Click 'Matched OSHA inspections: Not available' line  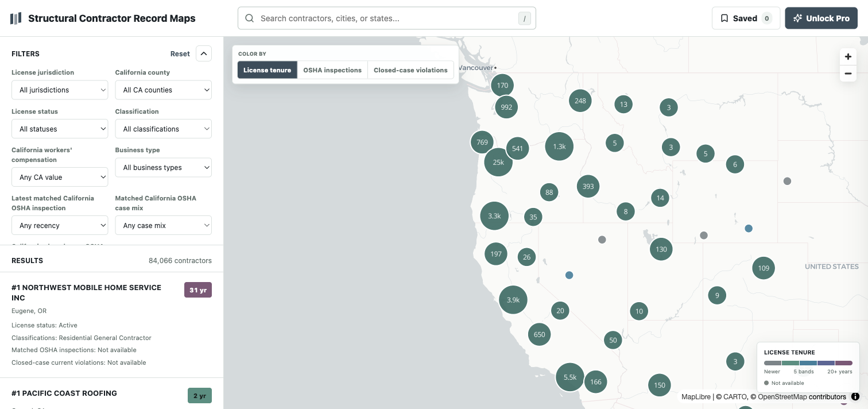(74, 350)
